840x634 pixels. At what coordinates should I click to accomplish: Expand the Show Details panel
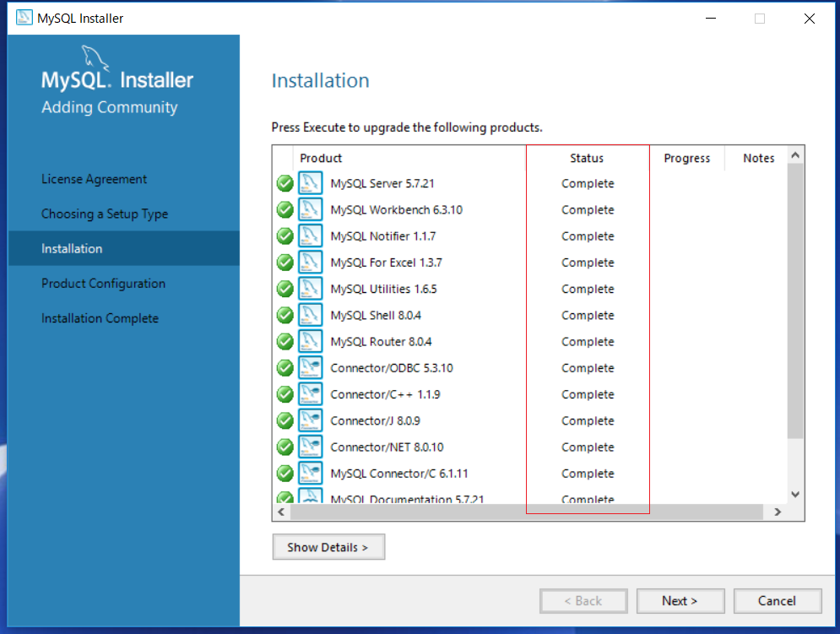click(x=328, y=546)
